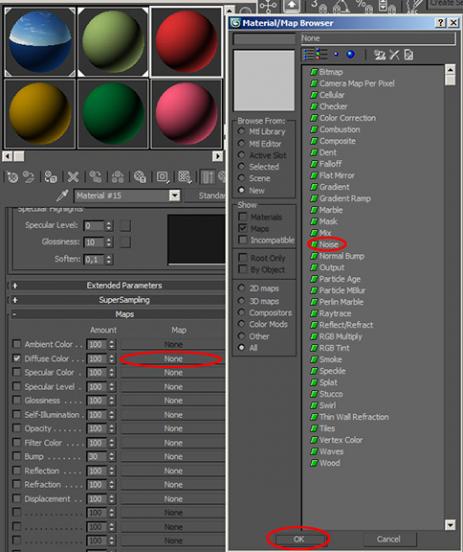Select the Mtl Library radio button
463x552 pixels.
point(241,131)
